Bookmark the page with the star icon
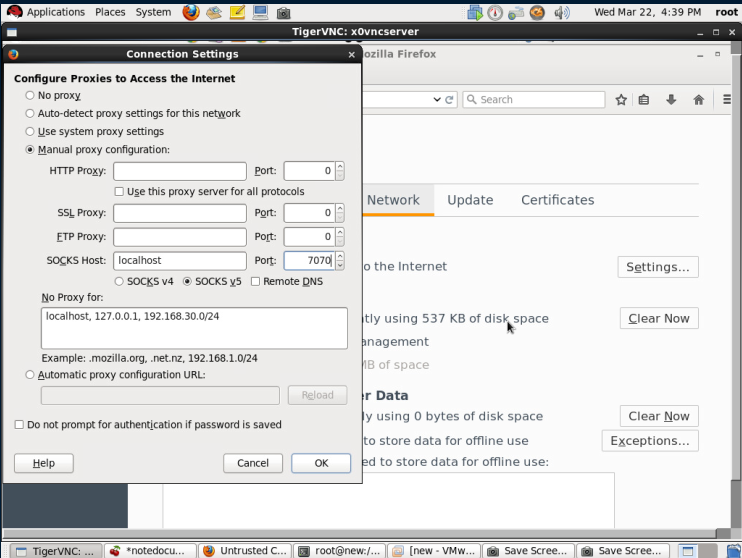The height and width of the screenshot is (558, 742). click(x=621, y=100)
